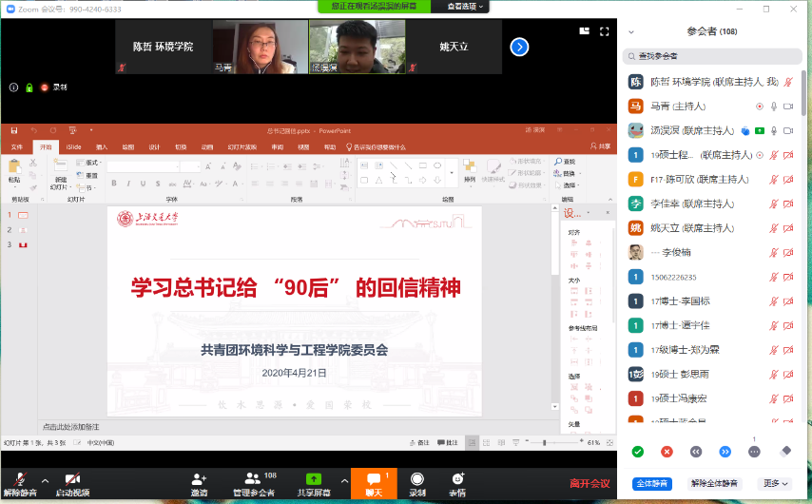The height and width of the screenshot is (504, 812).
Task: Open the 聊天 chat panel
Action: click(x=373, y=484)
